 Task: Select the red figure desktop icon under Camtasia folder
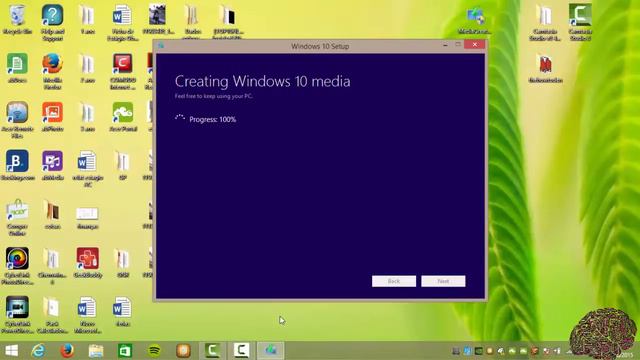click(545, 68)
